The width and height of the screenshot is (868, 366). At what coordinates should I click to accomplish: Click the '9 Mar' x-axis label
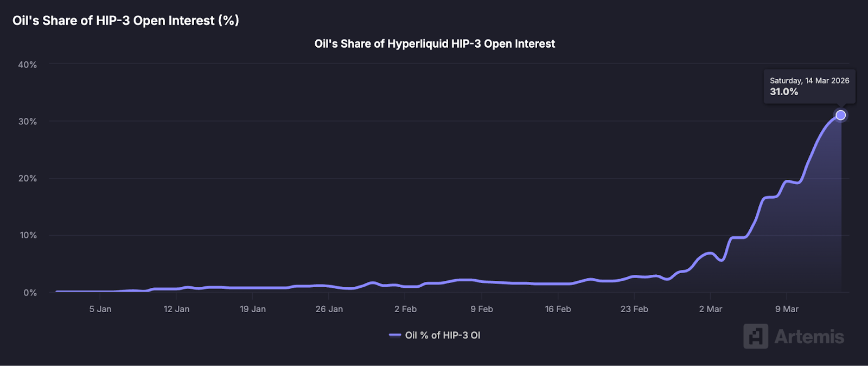(787, 309)
